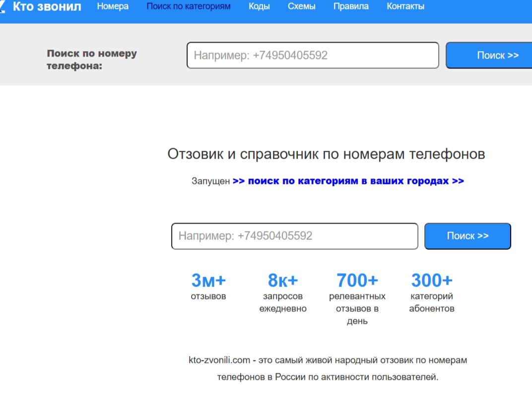Click the 8к+ запросов ежедневно statistic
Screen dimensions: 532x413
pos(283,293)
